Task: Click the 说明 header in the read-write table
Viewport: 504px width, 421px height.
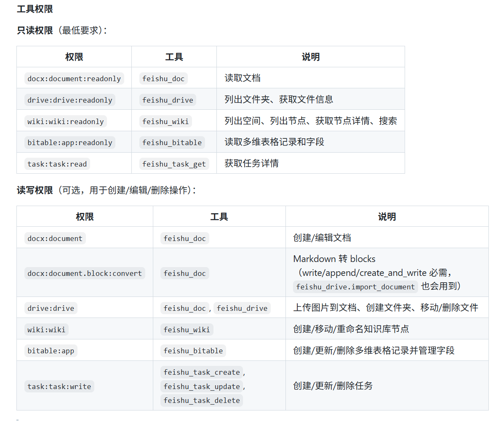Action: pyautogui.click(x=387, y=217)
